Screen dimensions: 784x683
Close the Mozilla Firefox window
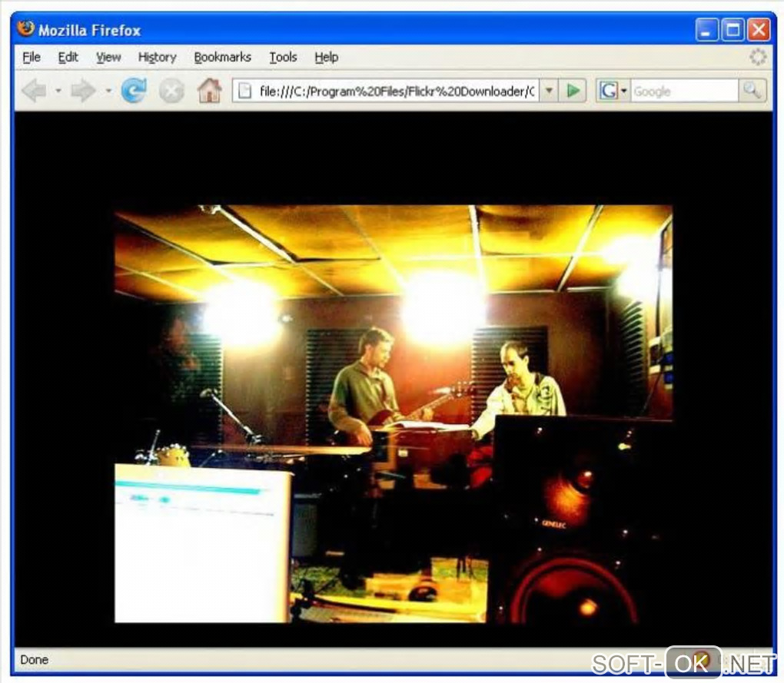point(759,29)
